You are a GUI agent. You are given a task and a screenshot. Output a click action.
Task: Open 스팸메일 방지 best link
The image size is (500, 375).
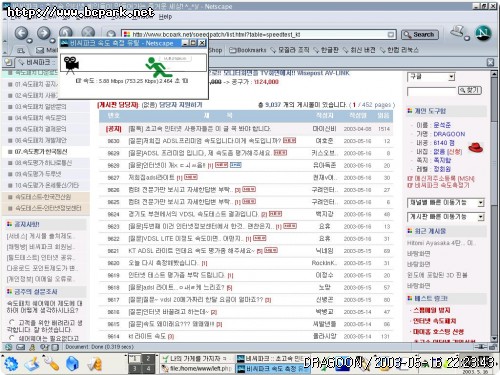431,310
